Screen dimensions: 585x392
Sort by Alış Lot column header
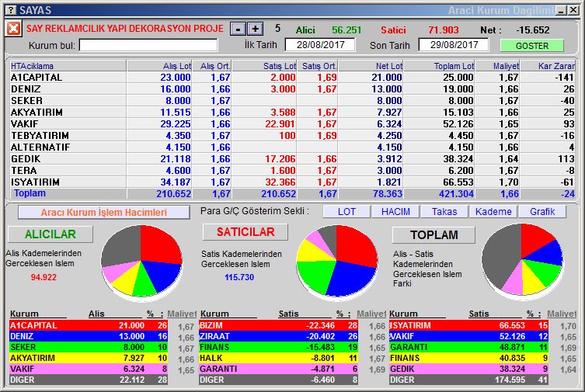click(x=159, y=66)
